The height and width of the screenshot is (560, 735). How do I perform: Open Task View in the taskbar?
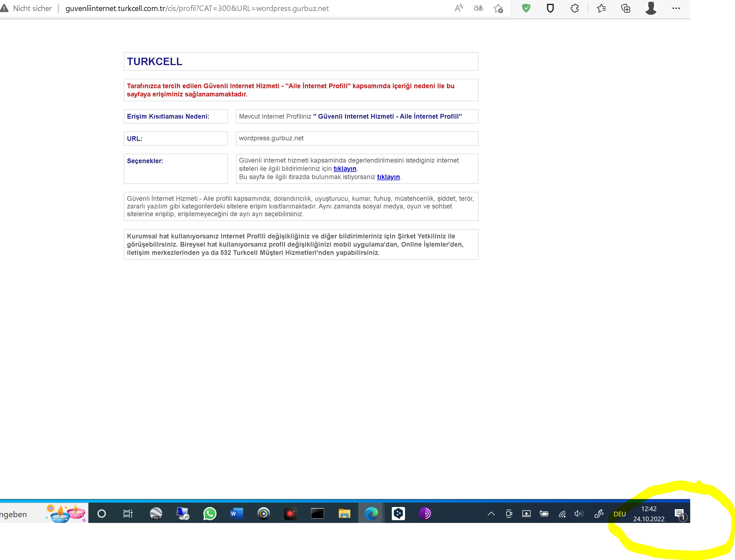[128, 514]
